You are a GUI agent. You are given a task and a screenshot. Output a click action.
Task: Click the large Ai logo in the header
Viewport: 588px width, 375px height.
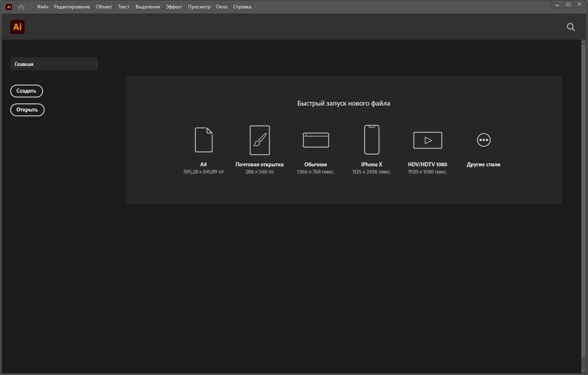coord(17,27)
